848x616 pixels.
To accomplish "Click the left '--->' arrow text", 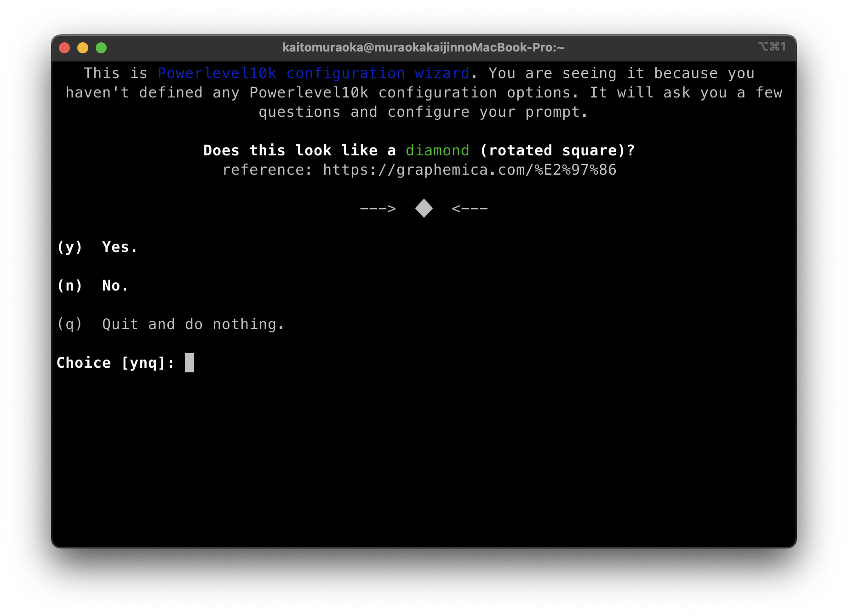I will click(x=378, y=209).
